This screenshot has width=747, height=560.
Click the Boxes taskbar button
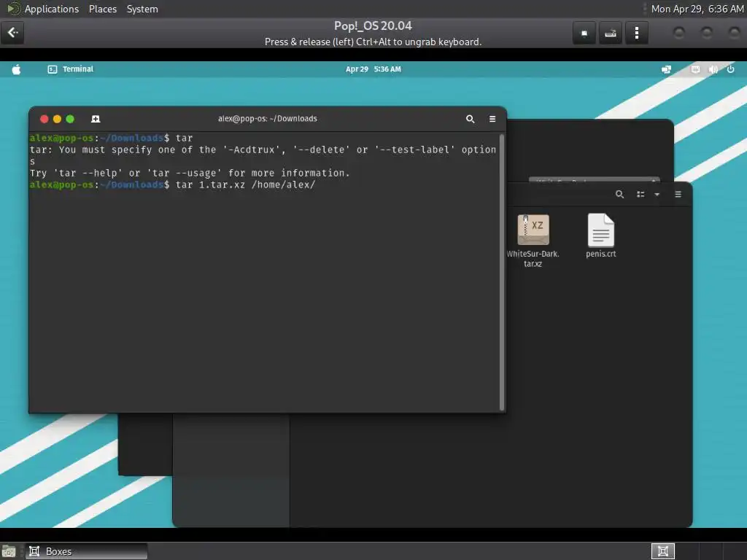point(87,551)
